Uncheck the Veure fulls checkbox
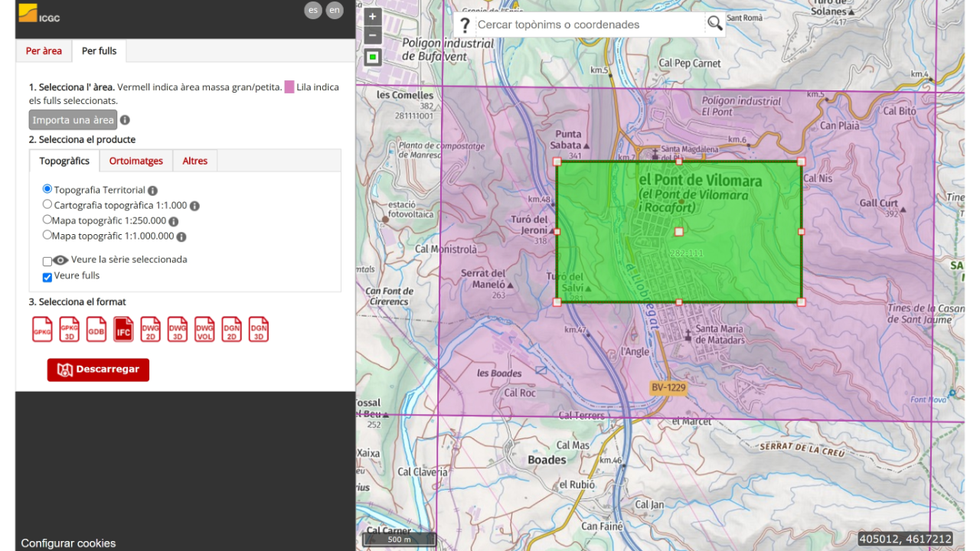Viewport: 980px width, 551px height. click(x=47, y=277)
